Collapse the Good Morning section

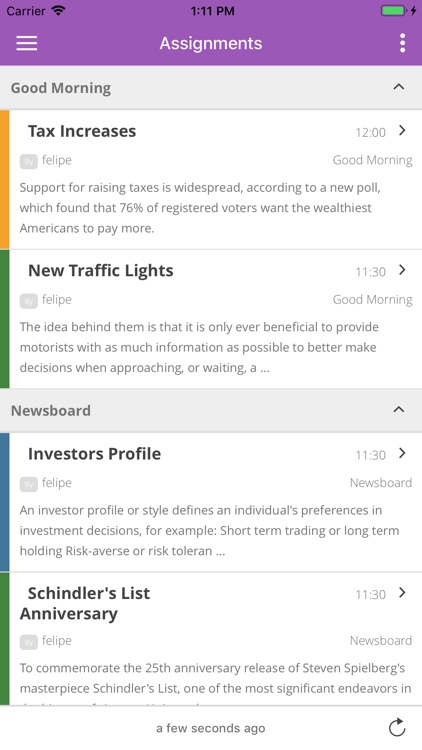[399, 87]
